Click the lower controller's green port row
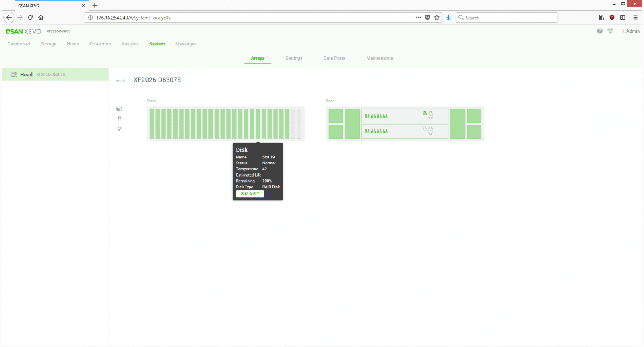This screenshot has width=644, height=347. coord(376,131)
